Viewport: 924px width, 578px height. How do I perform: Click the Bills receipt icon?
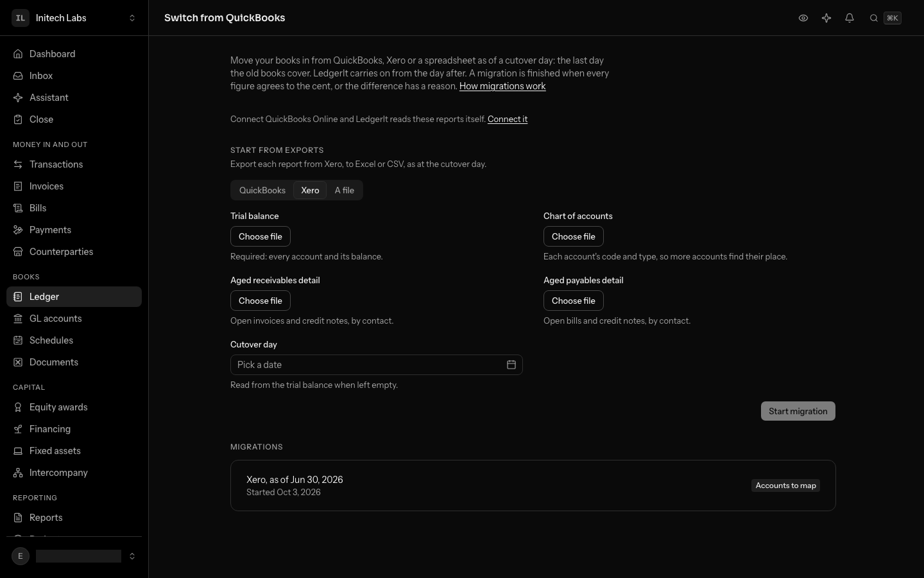18,208
